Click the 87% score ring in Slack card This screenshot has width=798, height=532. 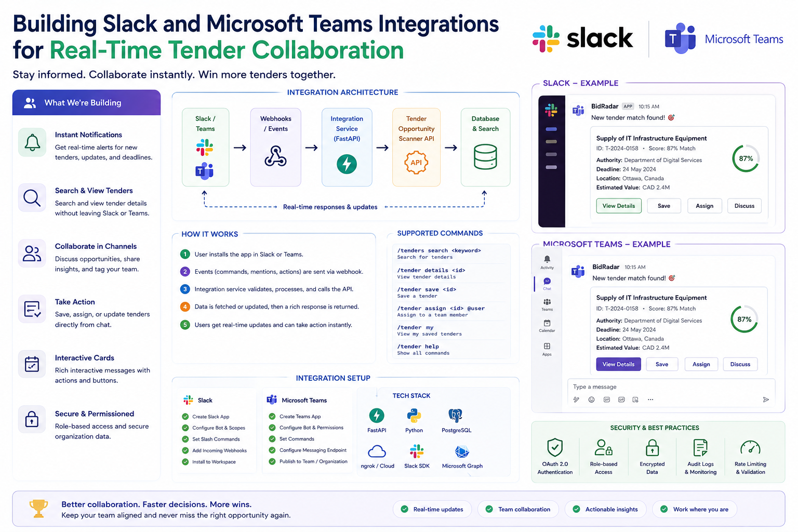coord(746,158)
